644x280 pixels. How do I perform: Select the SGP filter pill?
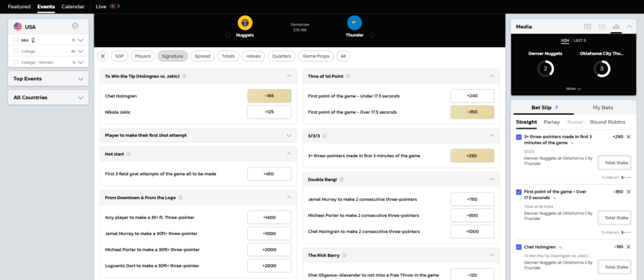(x=119, y=56)
